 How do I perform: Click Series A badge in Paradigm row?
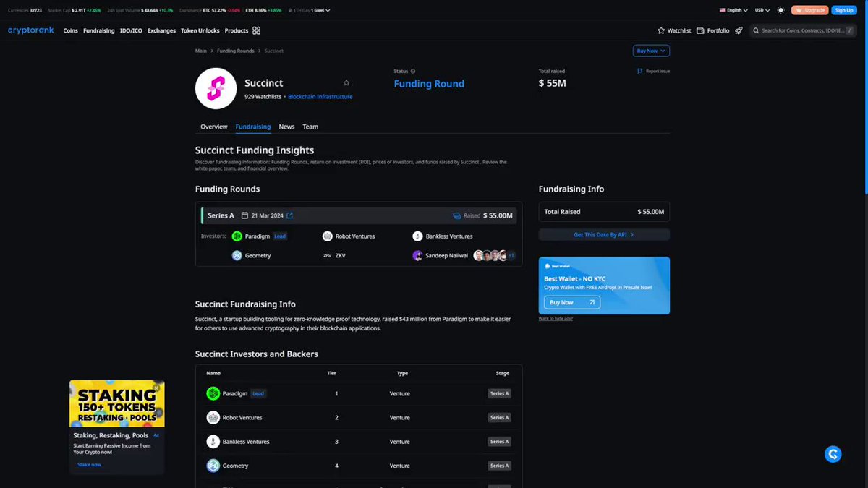(499, 393)
